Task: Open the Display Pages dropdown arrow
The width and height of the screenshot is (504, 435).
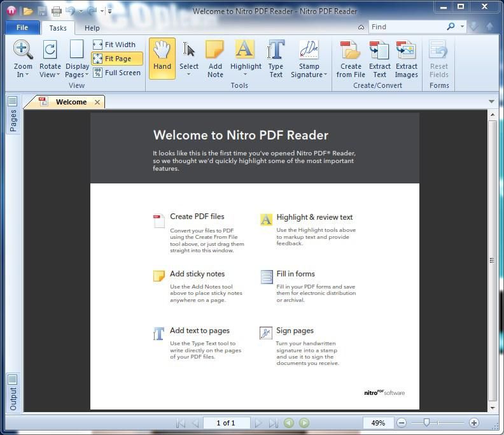Action: pyautogui.click(x=87, y=75)
